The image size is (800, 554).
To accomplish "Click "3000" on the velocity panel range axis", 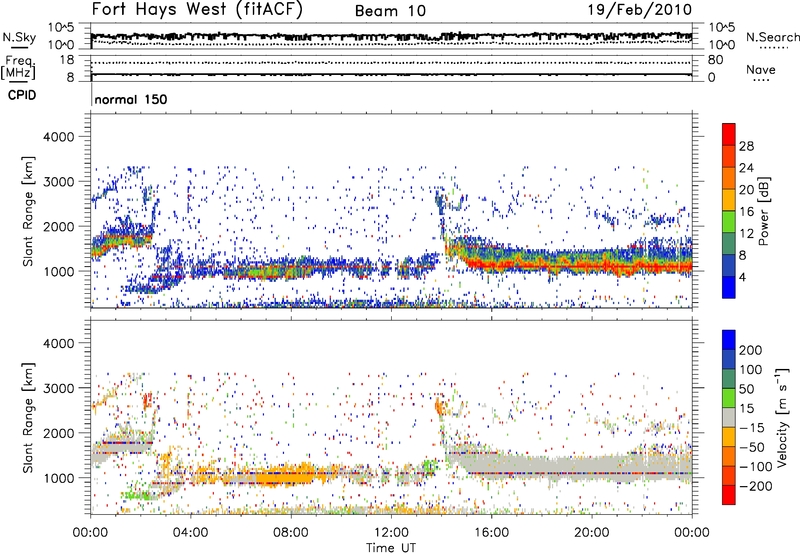I will pos(59,388).
